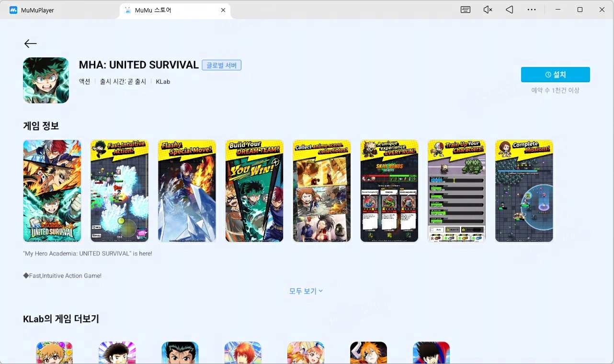
Task: Click the triangular back navigation icon
Action: [510, 10]
